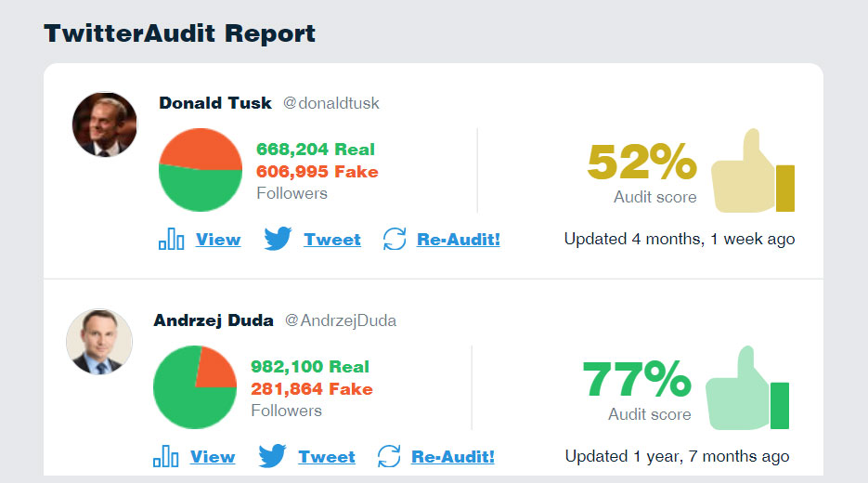This screenshot has height=483, width=868.
Task: Open the View link for Andrzej Duda
Action: coord(213,457)
